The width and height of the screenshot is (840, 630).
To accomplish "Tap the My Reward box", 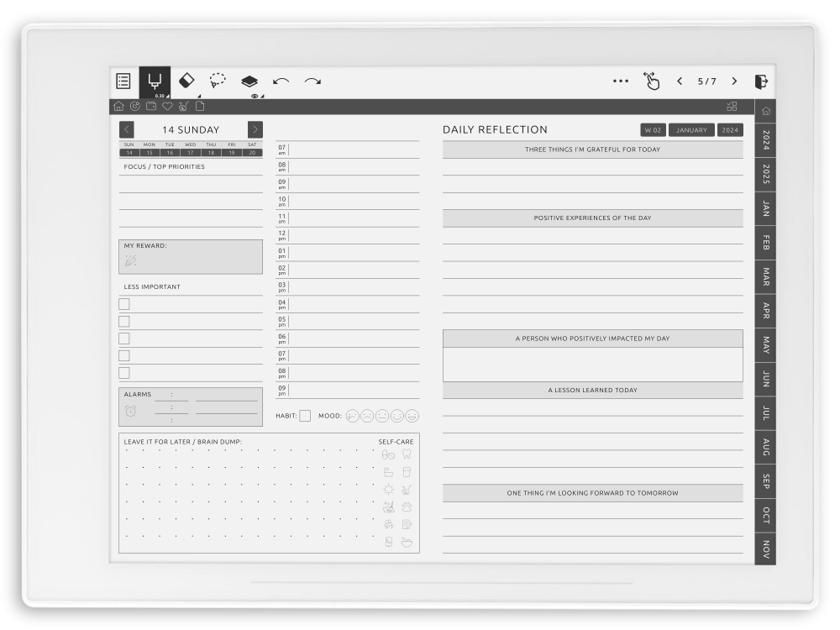I will pos(191,257).
